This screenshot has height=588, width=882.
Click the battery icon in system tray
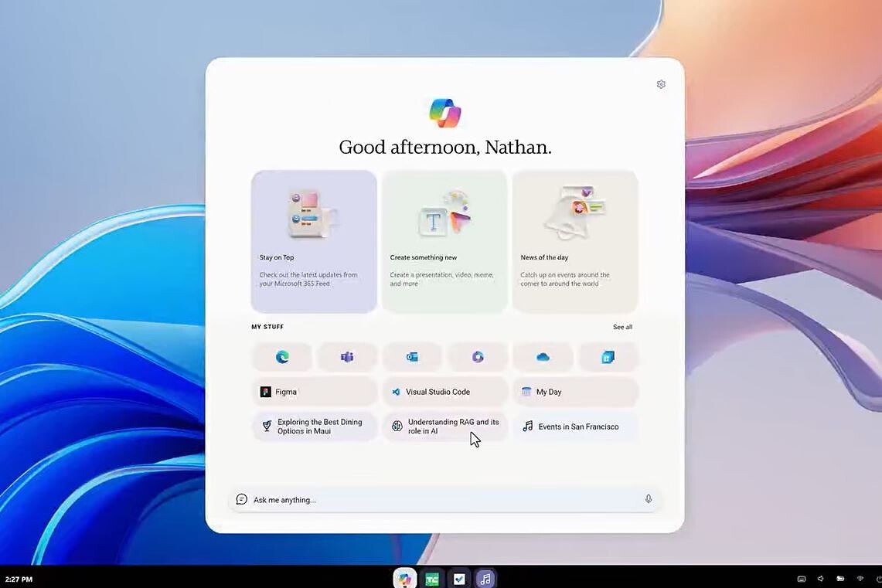point(839,579)
